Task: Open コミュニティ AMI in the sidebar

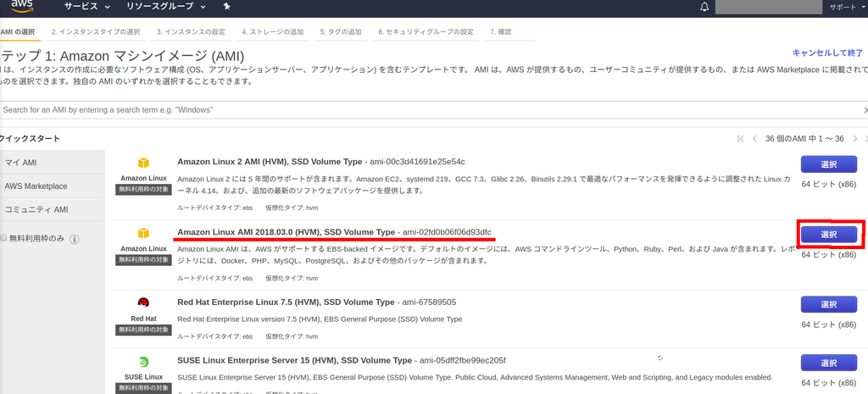Action: point(52,210)
